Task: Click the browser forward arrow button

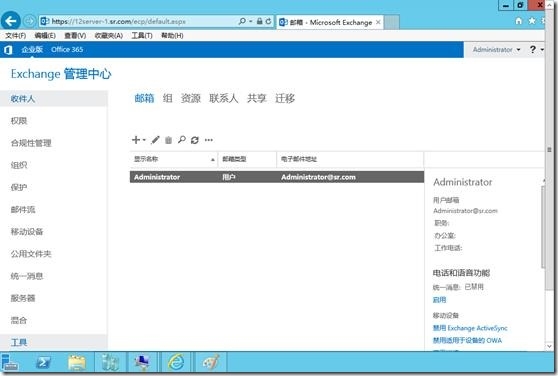Action: 29,21
